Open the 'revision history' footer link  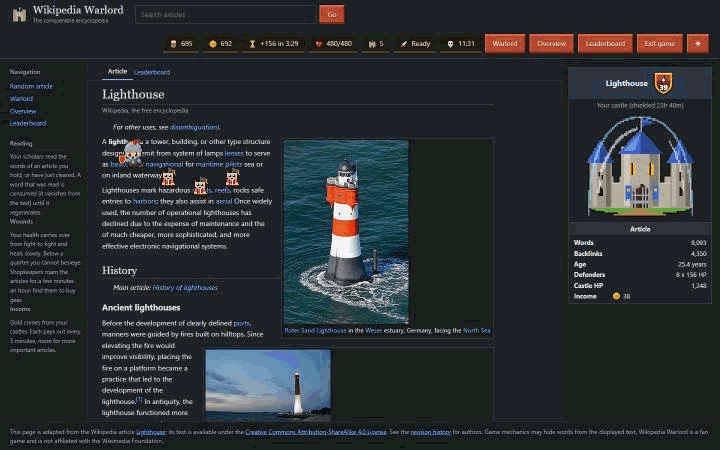tap(430, 432)
